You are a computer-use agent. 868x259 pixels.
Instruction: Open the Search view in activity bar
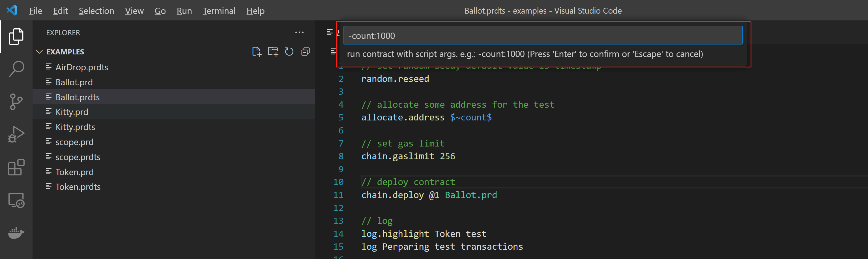point(16,69)
